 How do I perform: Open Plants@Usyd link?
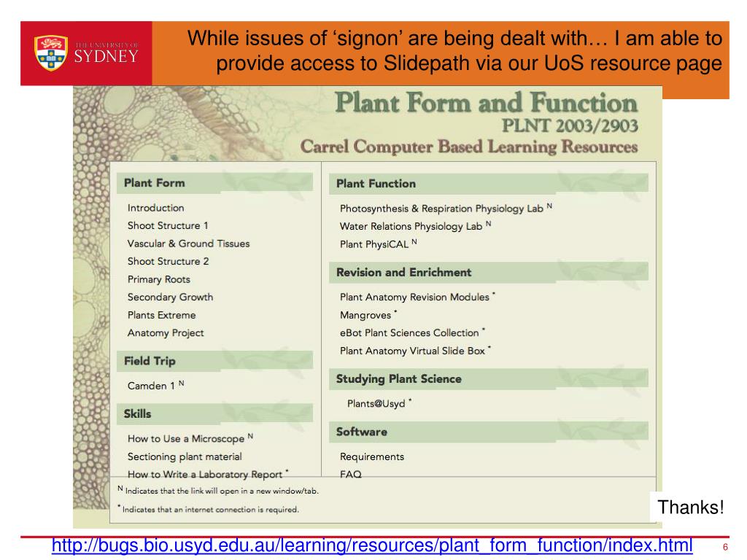(x=379, y=403)
